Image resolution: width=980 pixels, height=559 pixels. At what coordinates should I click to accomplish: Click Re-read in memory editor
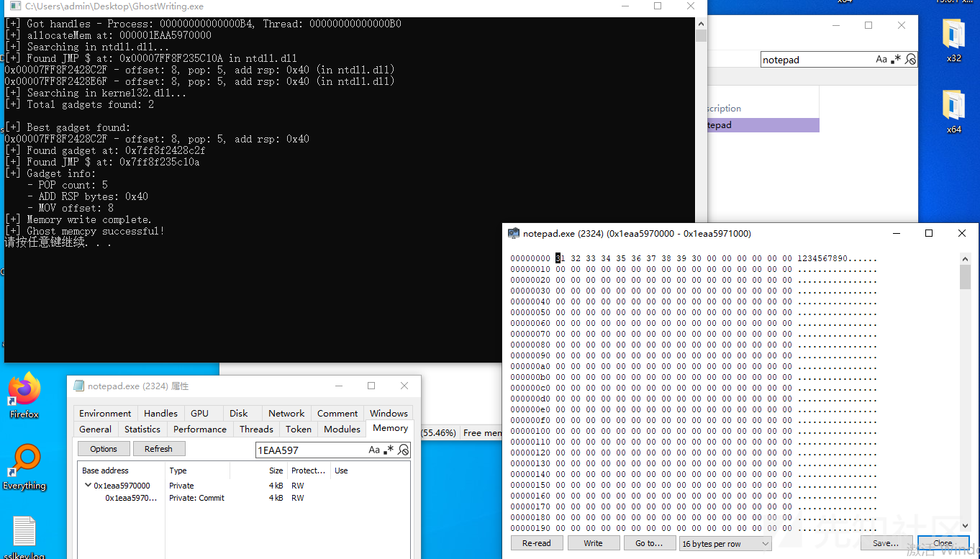(x=537, y=543)
